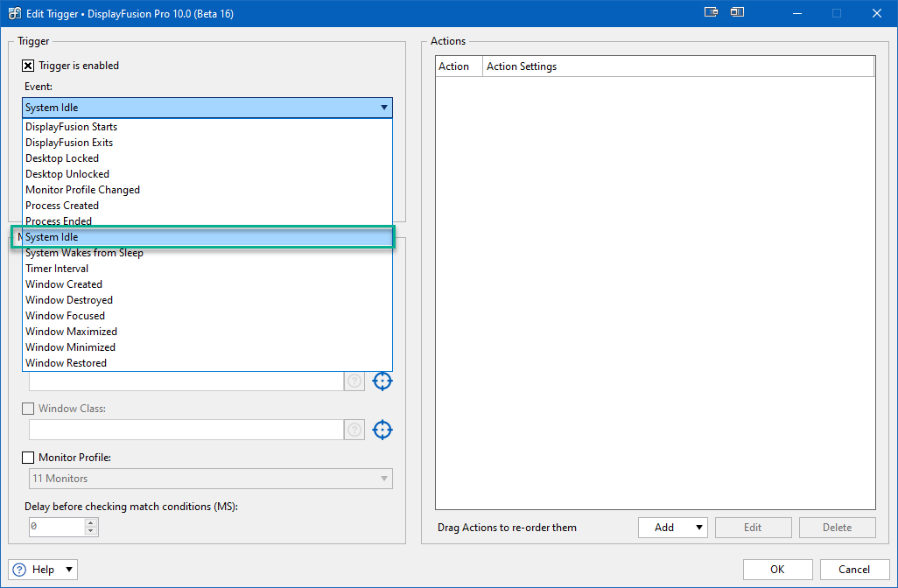Click the move-window-to-next-monitor title bar icon

[710, 13]
